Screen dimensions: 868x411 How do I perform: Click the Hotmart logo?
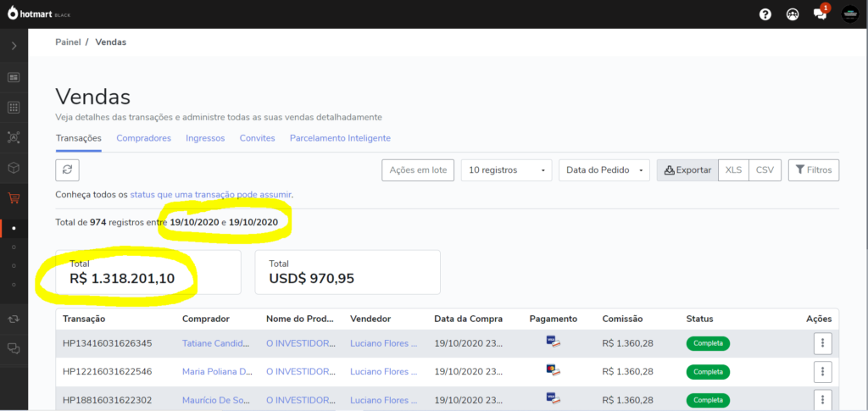(39, 14)
